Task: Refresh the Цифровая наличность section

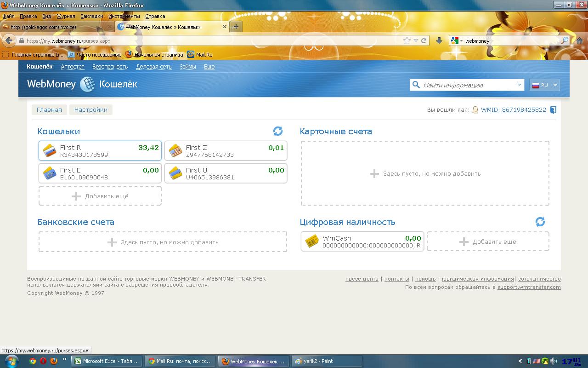Action: pos(540,222)
